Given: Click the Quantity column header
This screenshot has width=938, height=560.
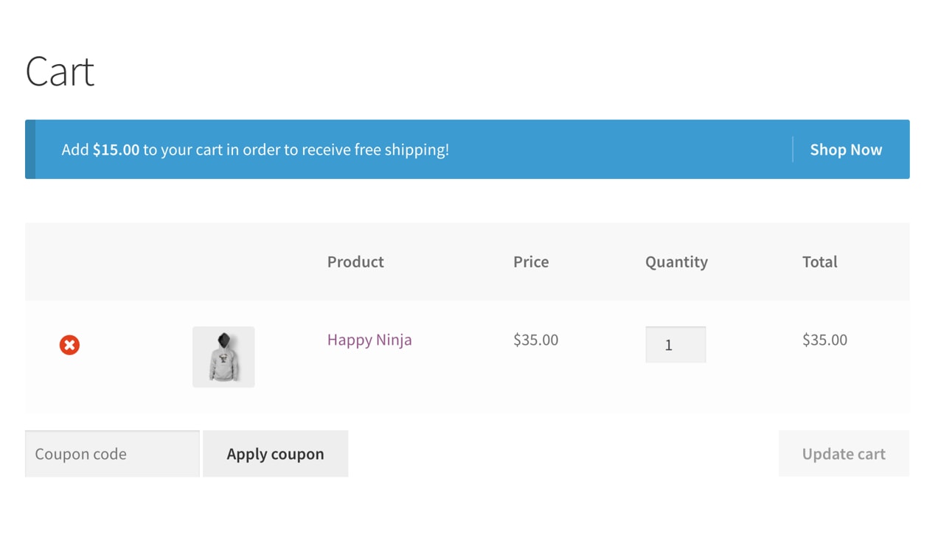Looking at the screenshot, I should 676,262.
